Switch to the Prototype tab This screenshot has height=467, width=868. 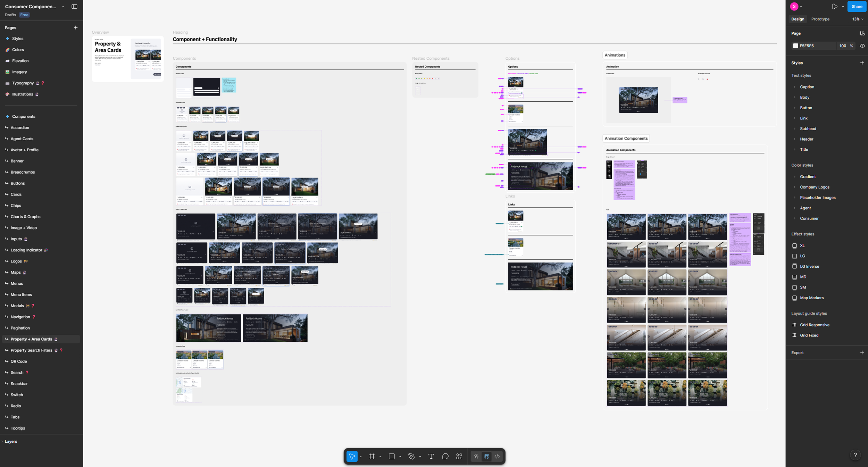[x=820, y=19]
